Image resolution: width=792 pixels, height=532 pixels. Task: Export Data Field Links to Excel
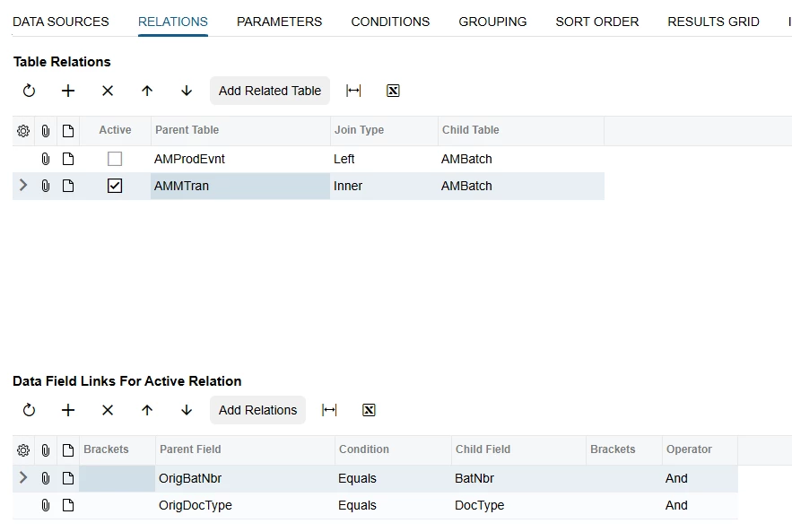point(369,410)
